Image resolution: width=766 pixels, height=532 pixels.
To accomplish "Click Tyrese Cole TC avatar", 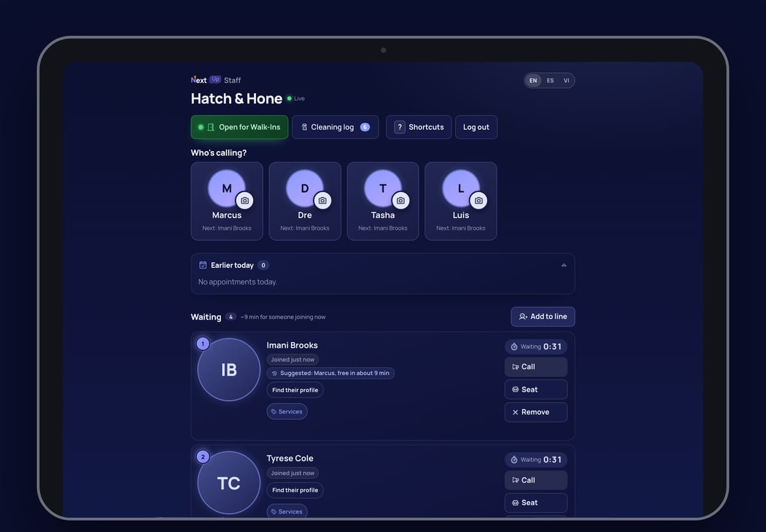I will (229, 483).
